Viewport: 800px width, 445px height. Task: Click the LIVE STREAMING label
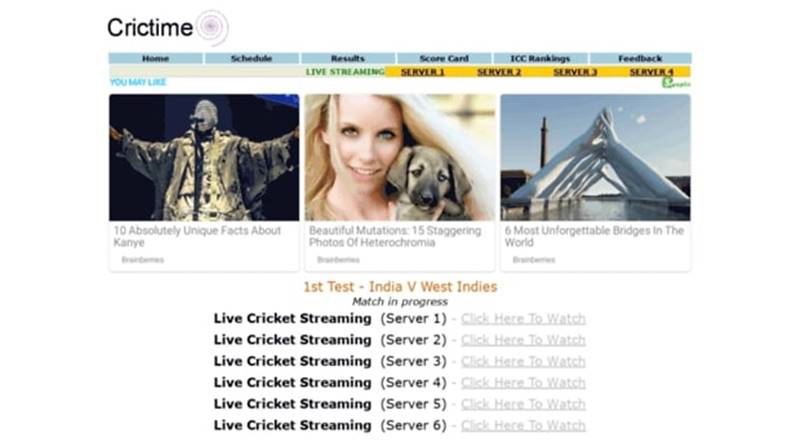(x=345, y=72)
